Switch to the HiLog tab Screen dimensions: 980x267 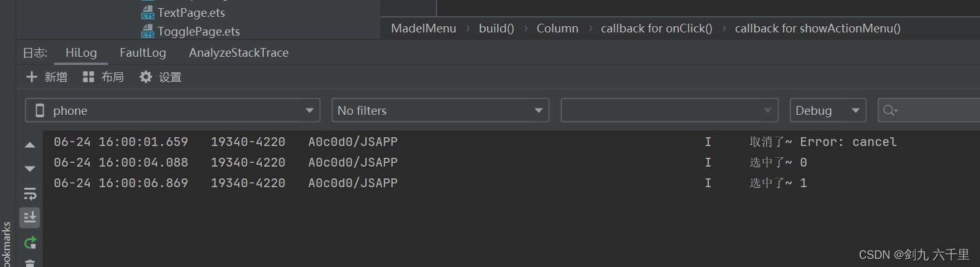81,52
